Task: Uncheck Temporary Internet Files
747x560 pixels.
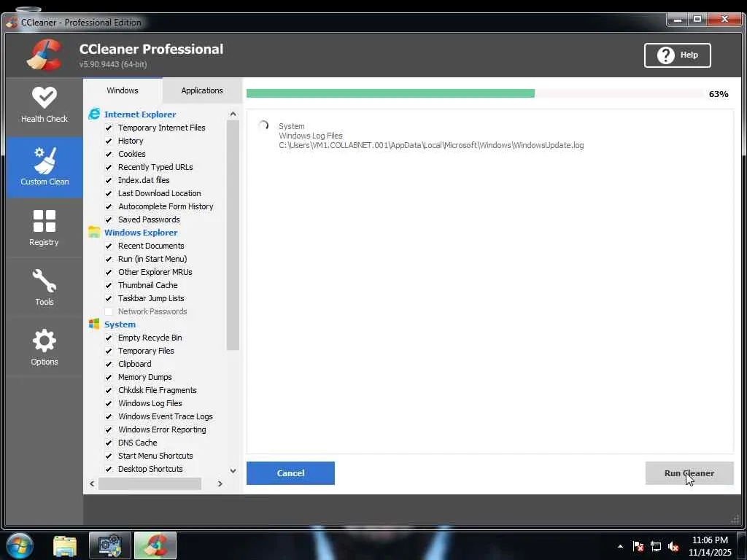Action: coord(109,128)
